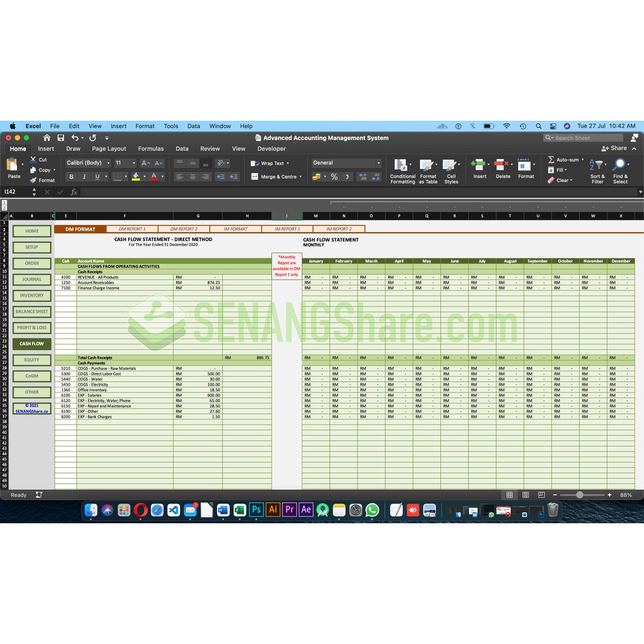Switch to the Formulas ribbon tab
Image resolution: width=644 pixels, height=644 pixels.
pos(150,149)
